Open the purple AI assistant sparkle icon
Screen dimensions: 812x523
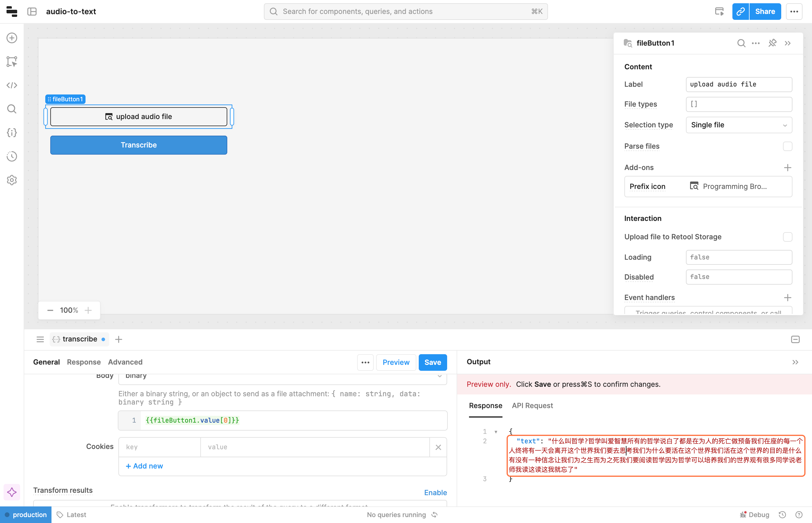pos(12,492)
